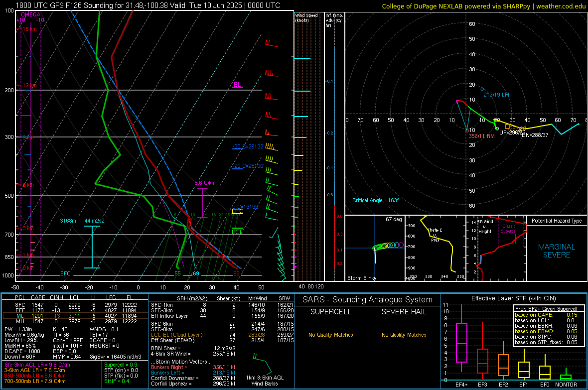Click the 'Theta-E v. Pres' inset label
588x390 pixels.
[x=435, y=235]
